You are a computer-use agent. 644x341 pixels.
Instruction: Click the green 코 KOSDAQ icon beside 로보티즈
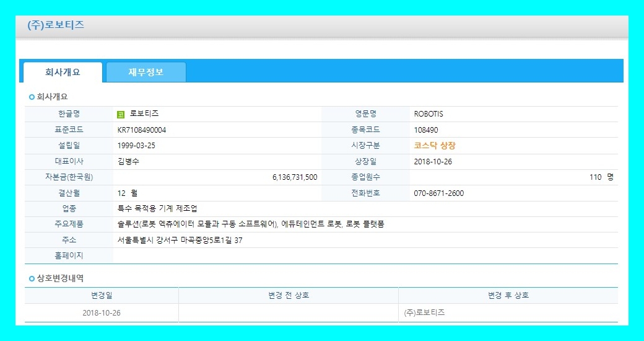121,114
